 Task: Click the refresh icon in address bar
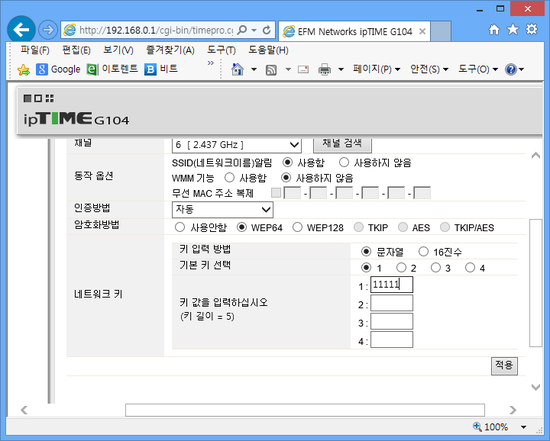267,30
